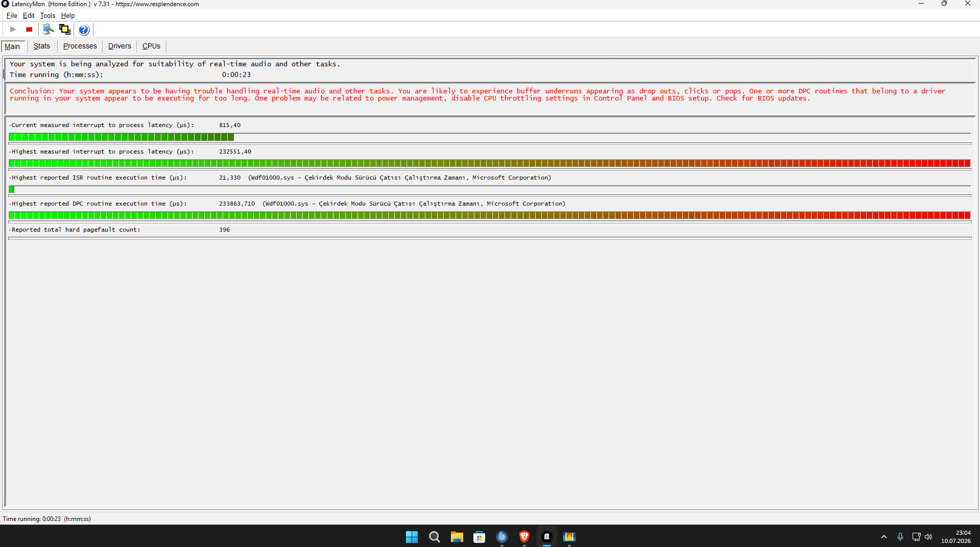Select the '233863,710' DPC time value
980x547 pixels.
237,204
